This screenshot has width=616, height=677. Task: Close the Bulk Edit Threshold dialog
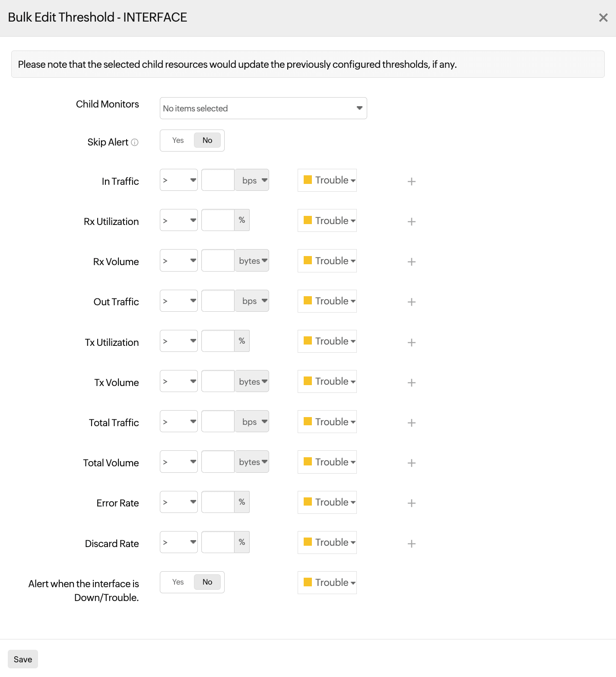click(x=603, y=18)
